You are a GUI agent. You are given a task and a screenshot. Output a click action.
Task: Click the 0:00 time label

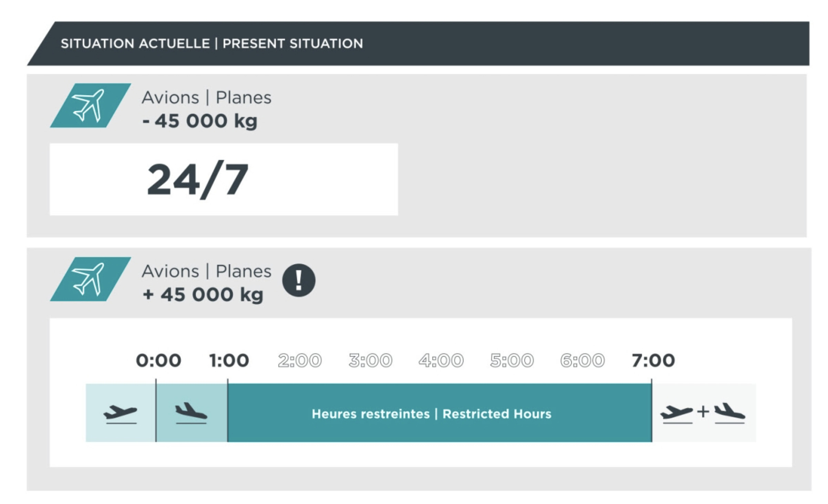click(x=158, y=360)
